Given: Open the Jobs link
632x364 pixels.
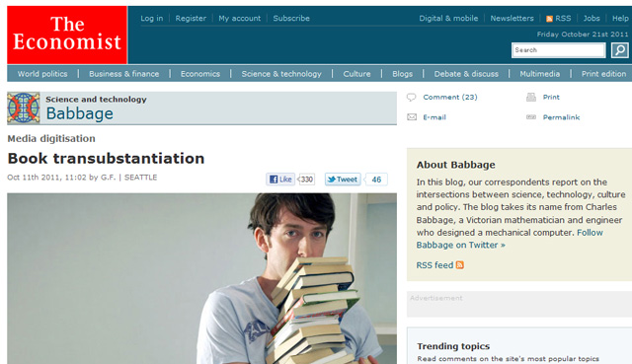Looking at the screenshot, I should pyautogui.click(x=592, y=18).
